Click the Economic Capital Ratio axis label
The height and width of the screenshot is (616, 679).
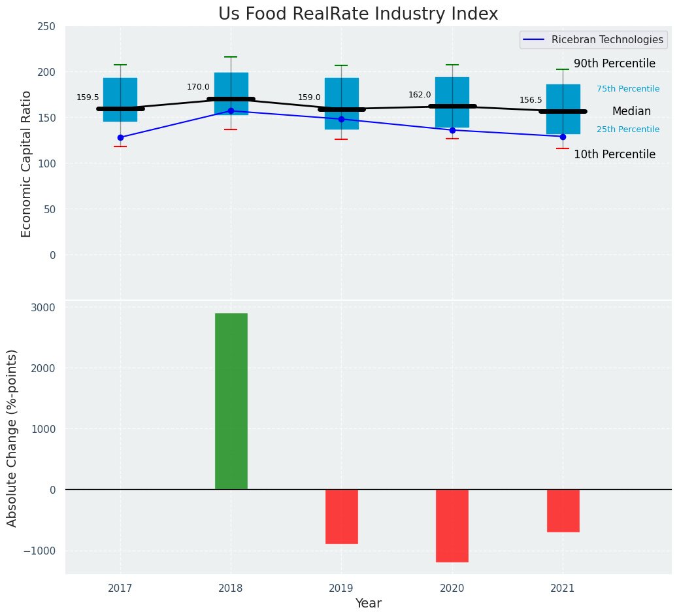27,163
